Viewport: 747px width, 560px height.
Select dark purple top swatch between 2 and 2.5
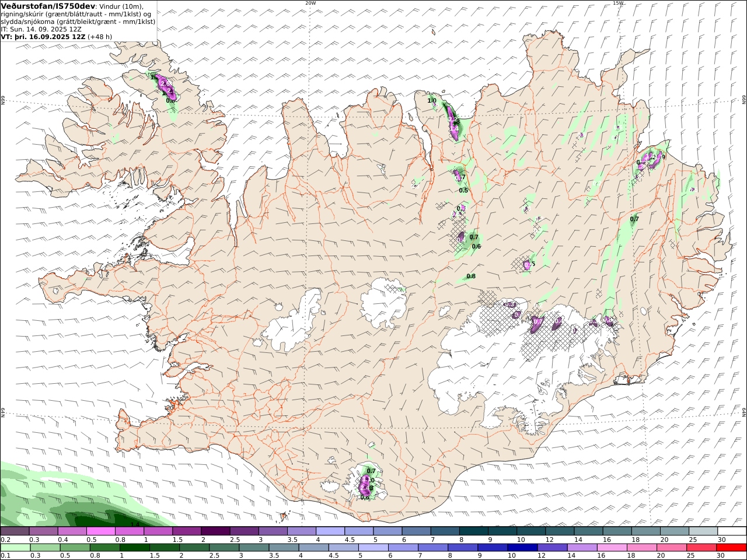click(x=215, y=531)
